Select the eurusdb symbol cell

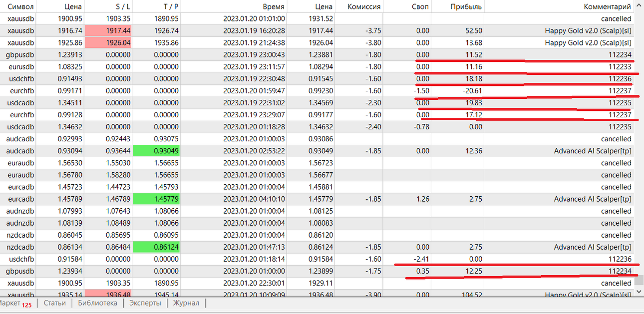(21, 67)
